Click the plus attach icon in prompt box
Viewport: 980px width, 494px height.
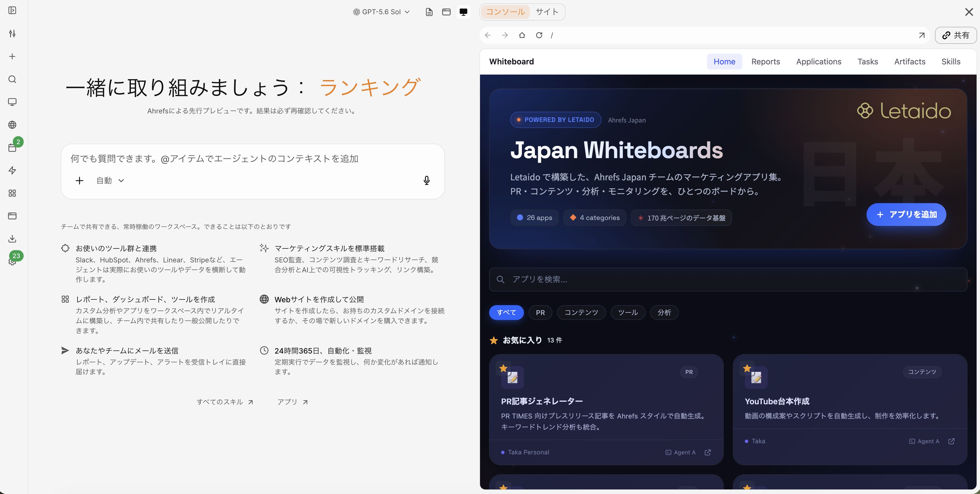(x=79, y=181)
